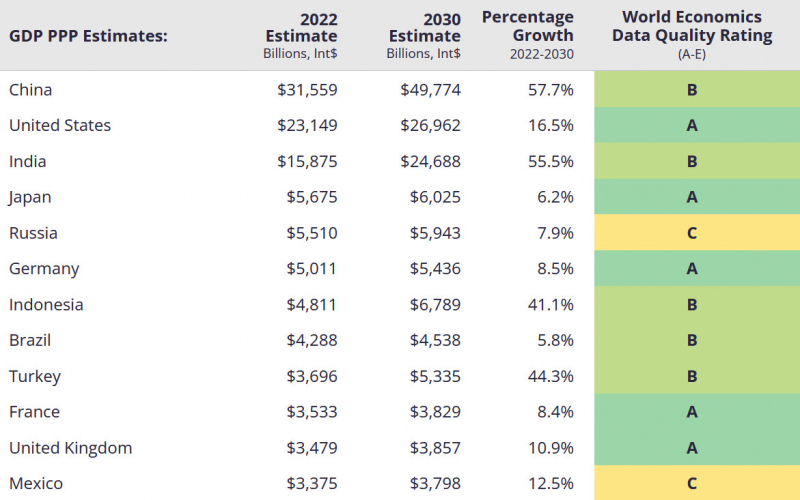
Task: Click China's B rating green cell
Action: 697,89
